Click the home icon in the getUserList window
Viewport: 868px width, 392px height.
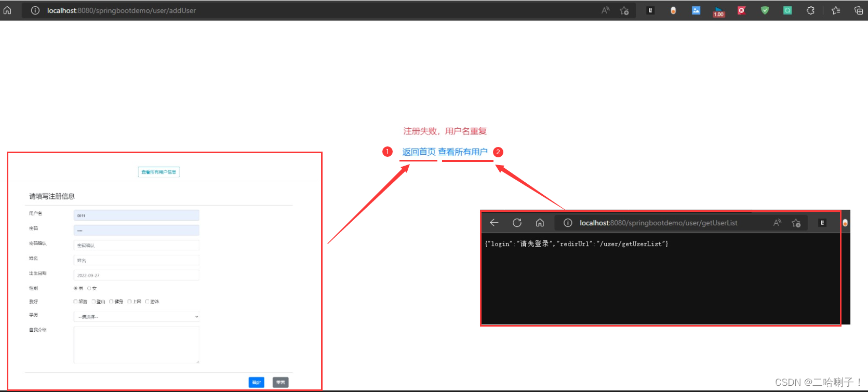coord(540,223)
